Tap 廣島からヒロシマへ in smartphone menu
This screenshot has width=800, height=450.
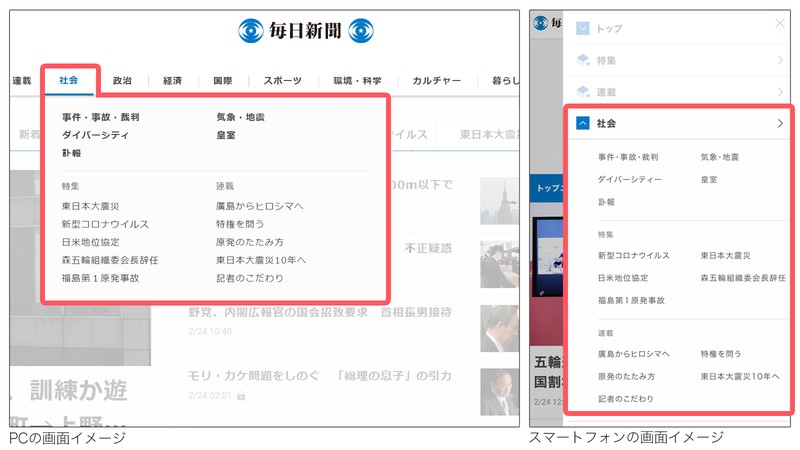pyautogui.click(x=634, y=354)
